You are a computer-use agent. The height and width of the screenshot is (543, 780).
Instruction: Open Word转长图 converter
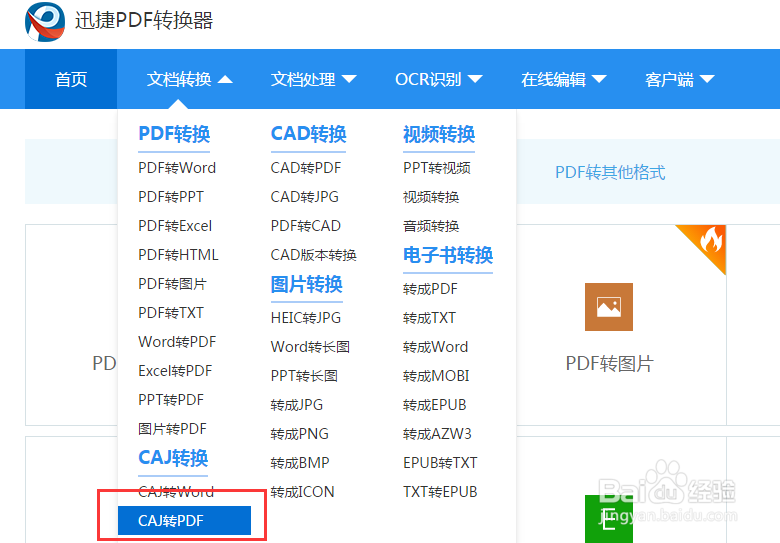coord(310,347)
